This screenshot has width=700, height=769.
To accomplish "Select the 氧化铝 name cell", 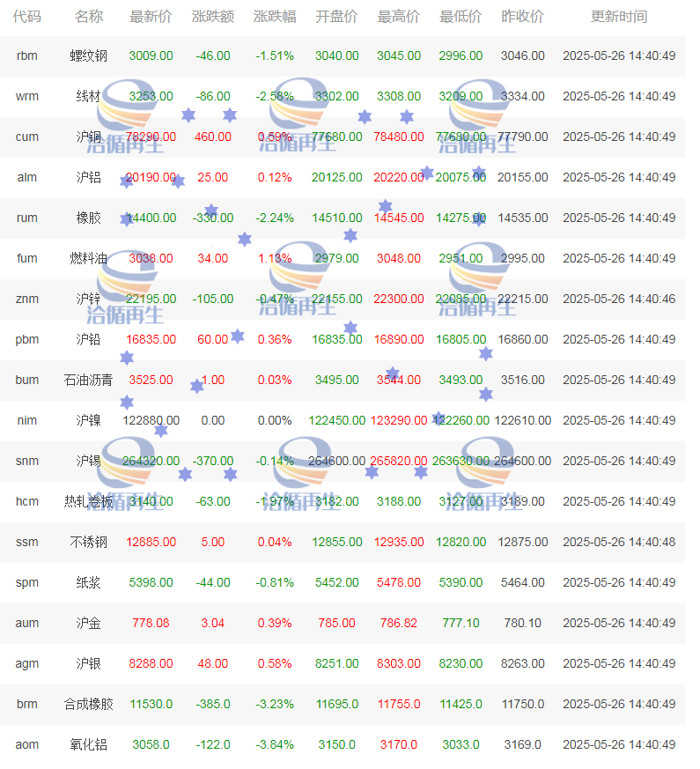I will pyautogui.click(x=89, y=745).
